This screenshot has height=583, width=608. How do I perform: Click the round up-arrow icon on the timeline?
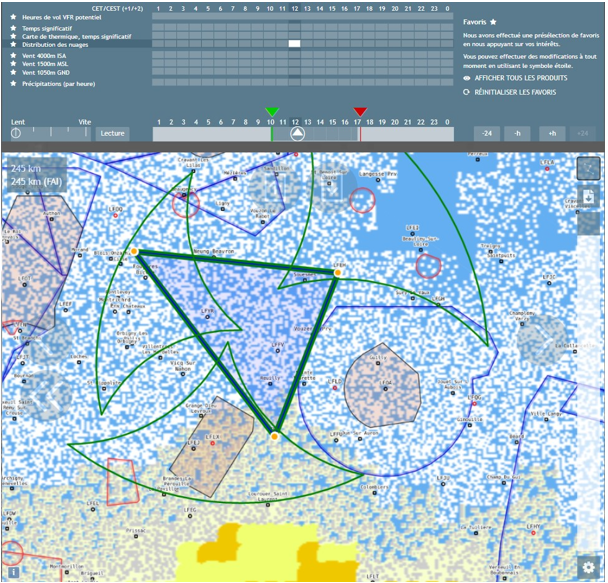click(x=297, y=133)
